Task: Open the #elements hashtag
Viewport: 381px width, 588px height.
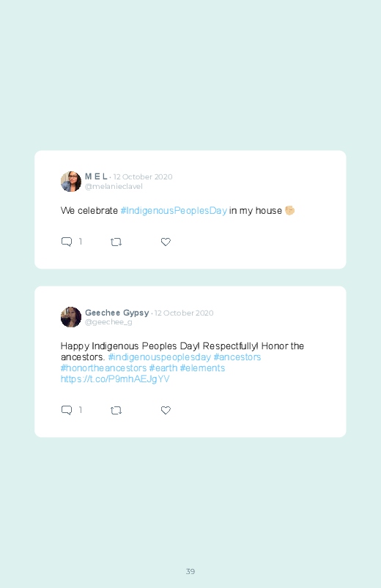Action: point(202,368)
